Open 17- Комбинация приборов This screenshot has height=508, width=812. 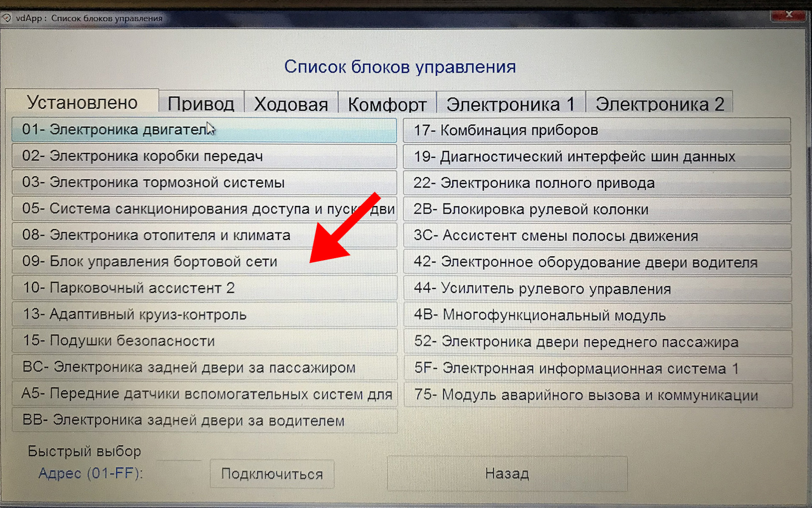[x=597, y=130]
